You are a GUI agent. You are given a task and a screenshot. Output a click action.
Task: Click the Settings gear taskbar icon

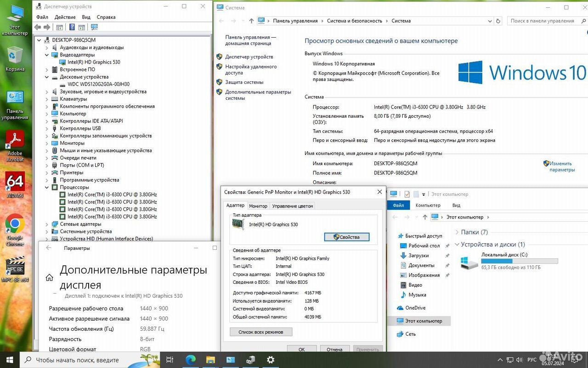pyautogui.click(x=271, y=360)
